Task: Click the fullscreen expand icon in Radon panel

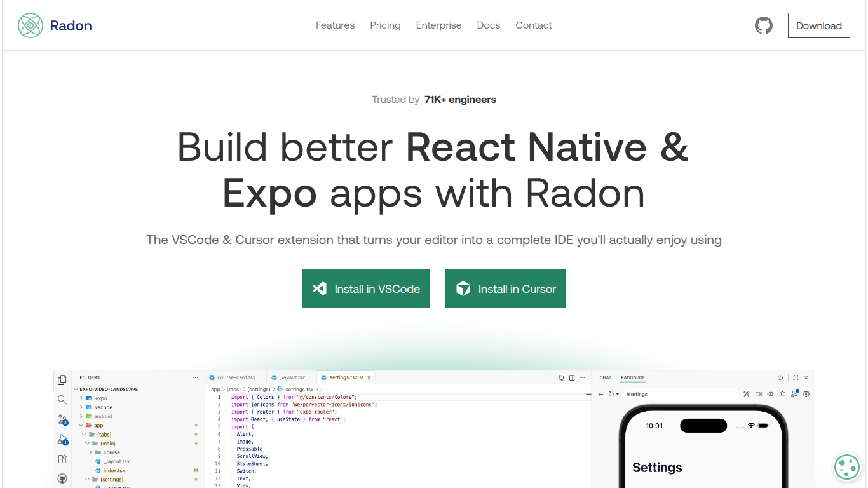Action: 796,377
